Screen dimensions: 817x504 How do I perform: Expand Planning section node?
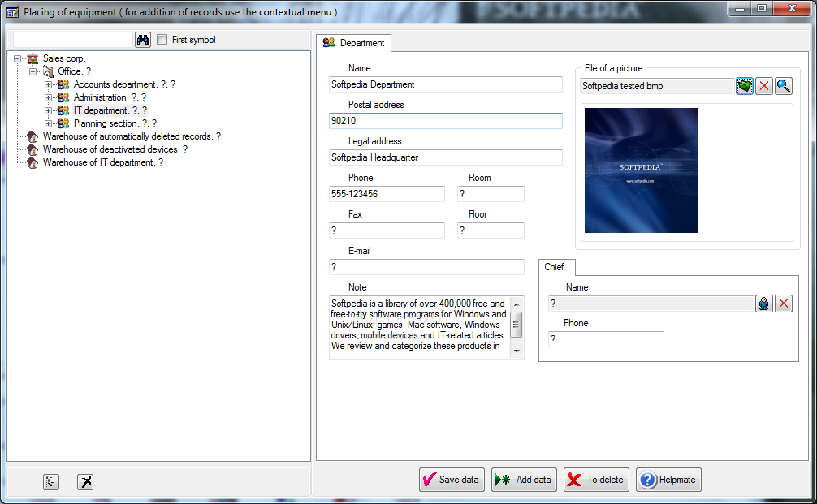pos(48,124)
